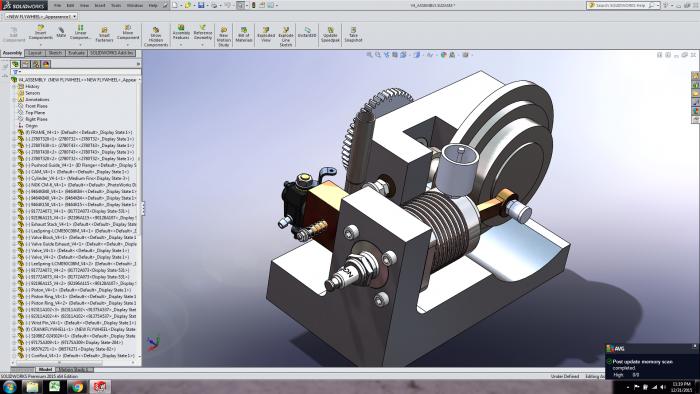Screen dimensions: 700x394
Task: Click the Zoom to Fit view icon
Action: click(x=370, y=55)
